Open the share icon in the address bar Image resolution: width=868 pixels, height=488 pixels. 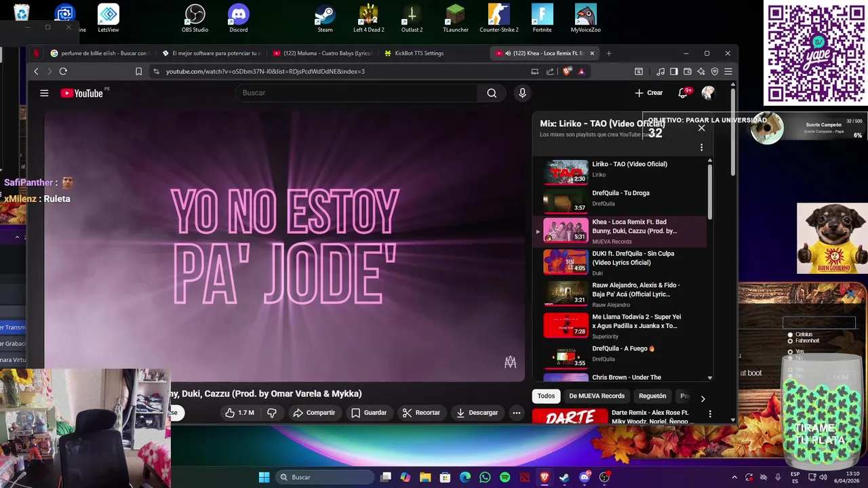[550, 71]
